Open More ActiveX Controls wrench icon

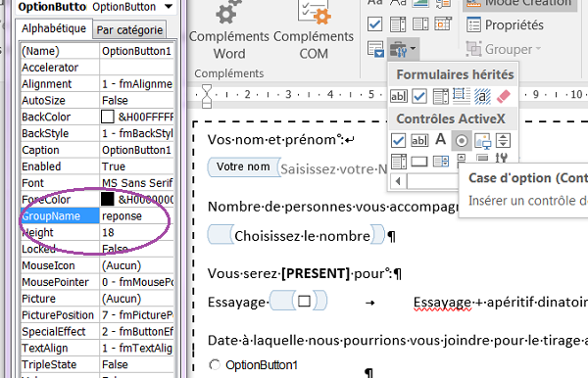502,159
